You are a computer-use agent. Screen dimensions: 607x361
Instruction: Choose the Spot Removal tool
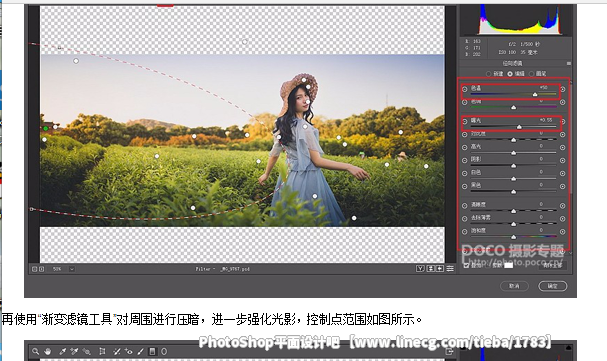coord(116,351)
